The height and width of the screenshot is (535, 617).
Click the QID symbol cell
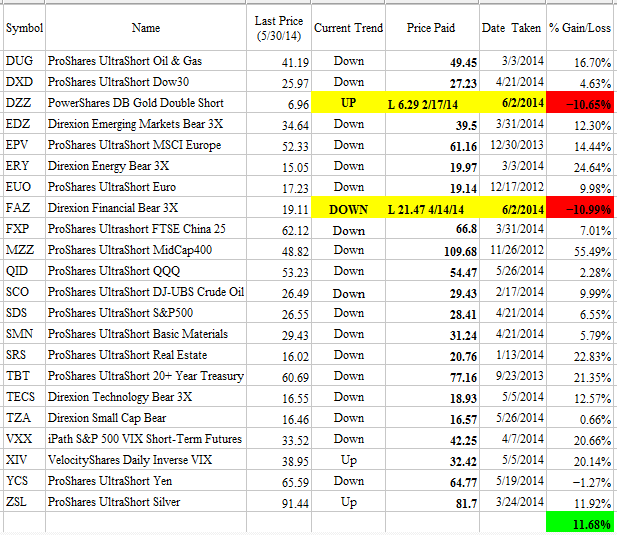pyautogui.click(x=24, y=271)
